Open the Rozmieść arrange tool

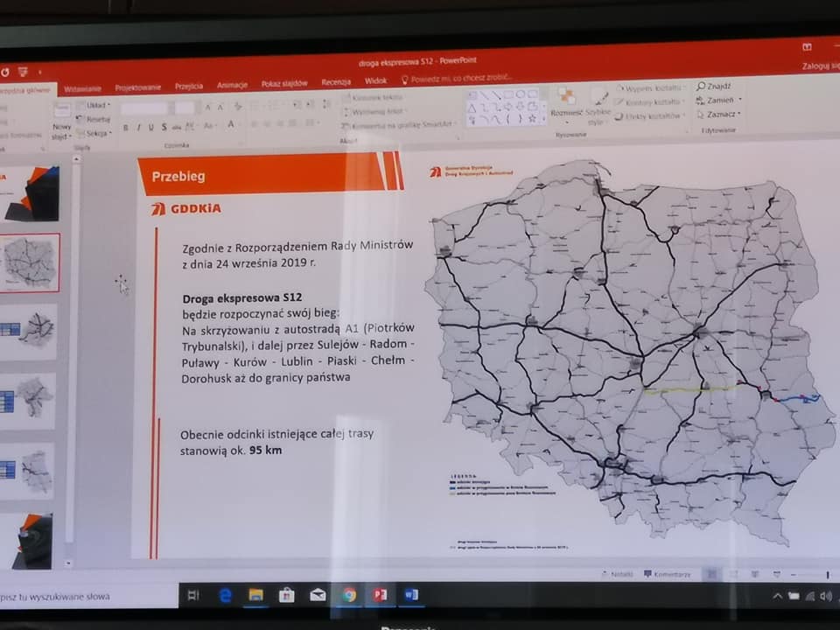point(566,104)
